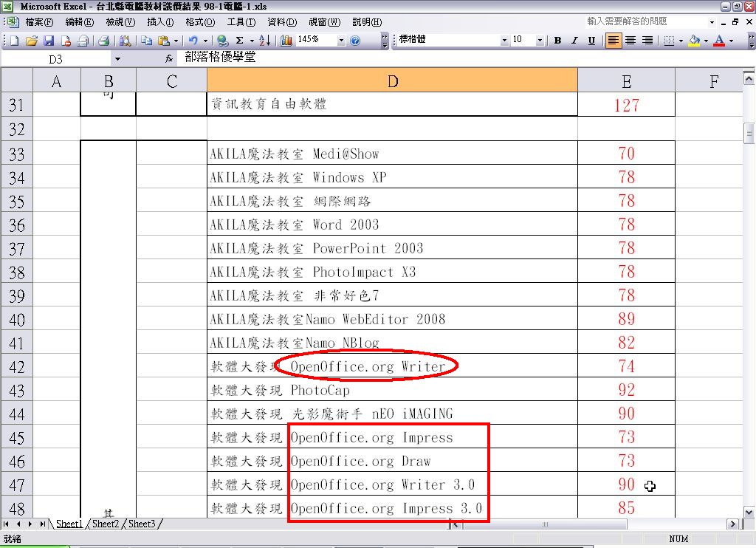Open the Borders style dropdown arrow
Viewport: 756px width, 548px height.
[681, 41]
